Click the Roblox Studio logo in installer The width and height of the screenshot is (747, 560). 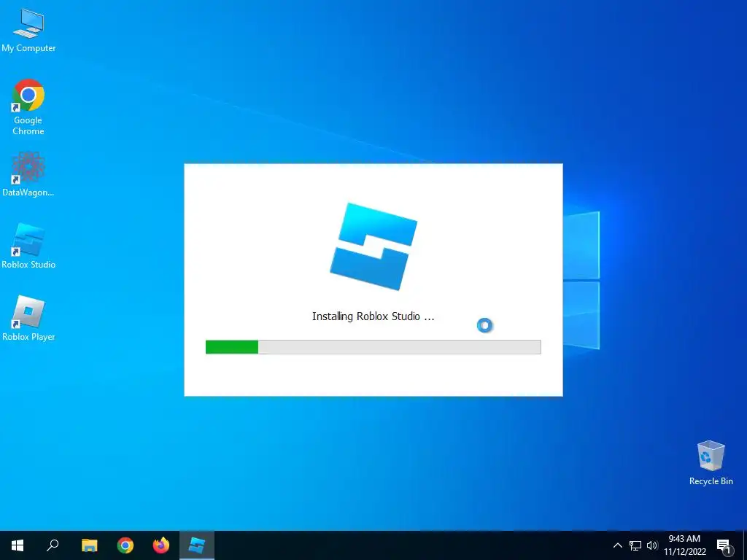[373, 246]
